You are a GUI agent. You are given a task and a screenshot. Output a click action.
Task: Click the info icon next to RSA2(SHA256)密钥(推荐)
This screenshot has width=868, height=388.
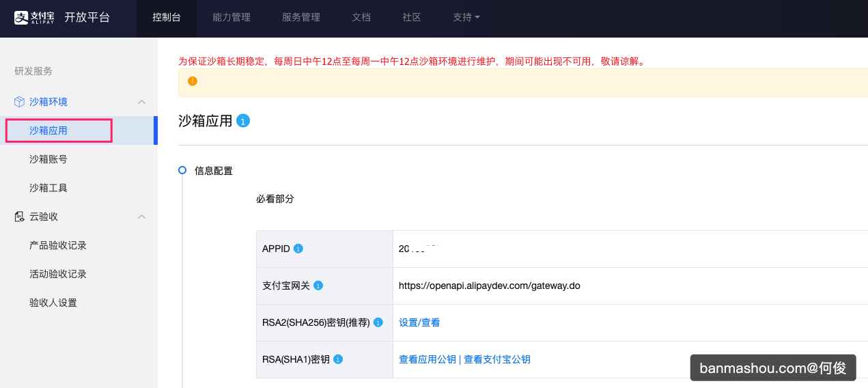point(378,322)
